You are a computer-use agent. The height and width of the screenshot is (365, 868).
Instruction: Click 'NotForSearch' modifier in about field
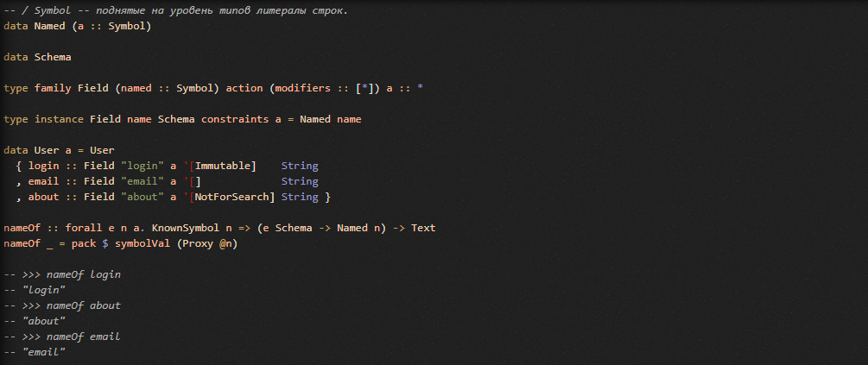click(x=232, y=197)
